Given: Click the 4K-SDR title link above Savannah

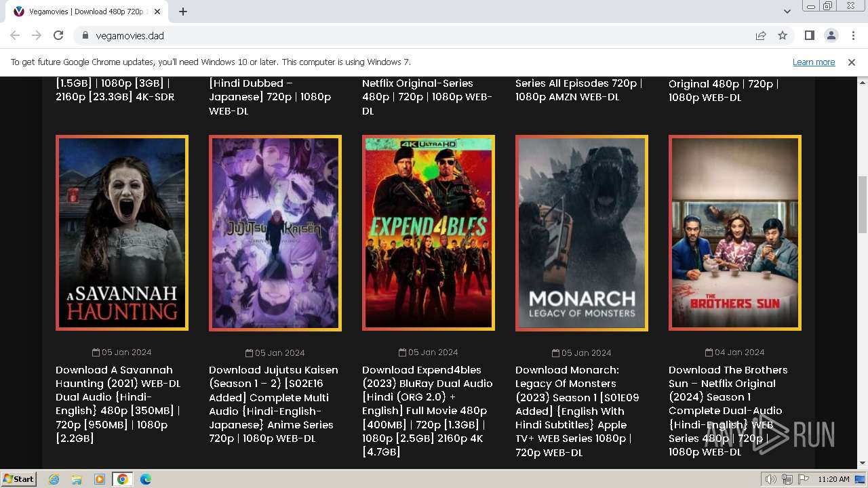Looking at the screenshot, I should [115, 90].
